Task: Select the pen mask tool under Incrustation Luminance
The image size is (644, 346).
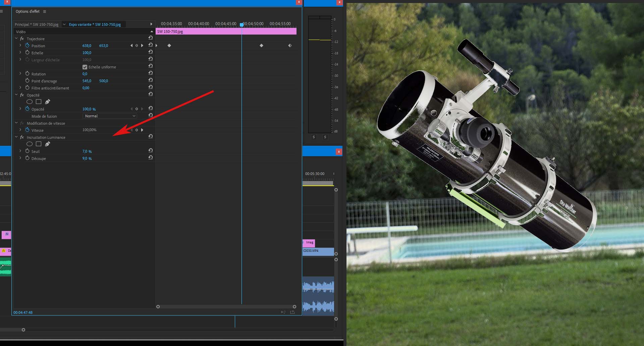Action: coord(48,144)
